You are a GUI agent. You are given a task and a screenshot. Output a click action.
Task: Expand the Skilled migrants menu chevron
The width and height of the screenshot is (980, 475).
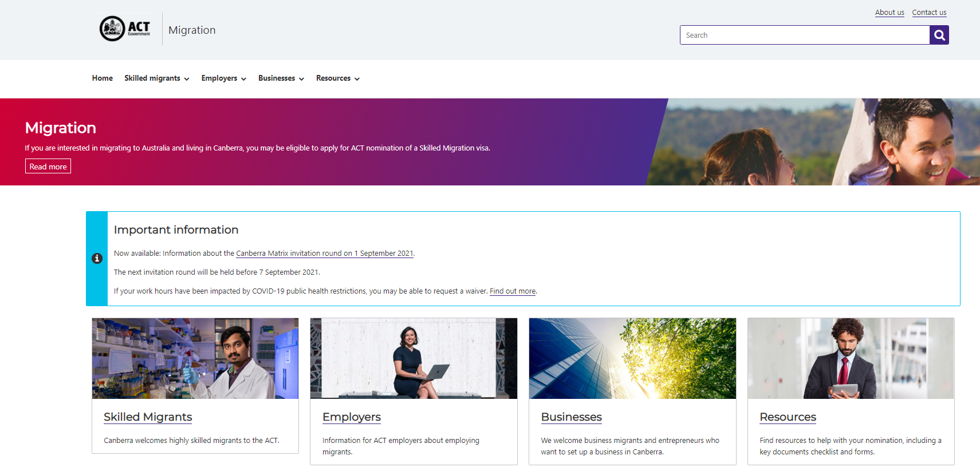click(187, 79)
